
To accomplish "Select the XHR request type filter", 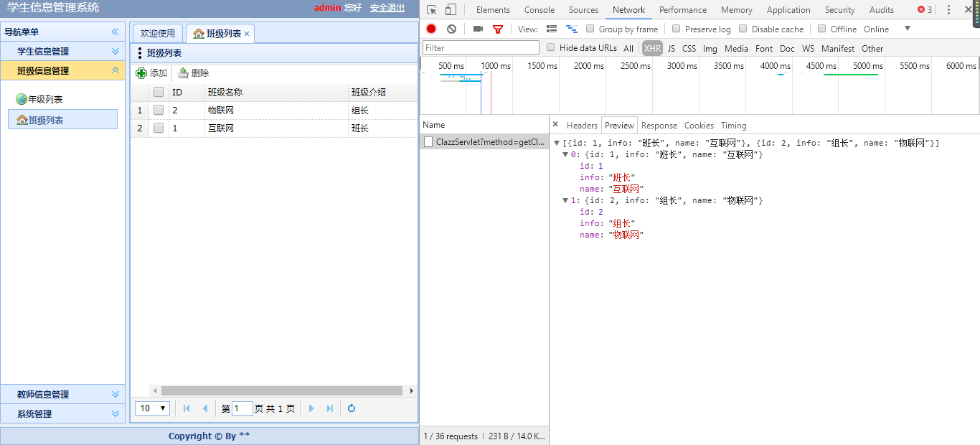I will coord(652,48).
